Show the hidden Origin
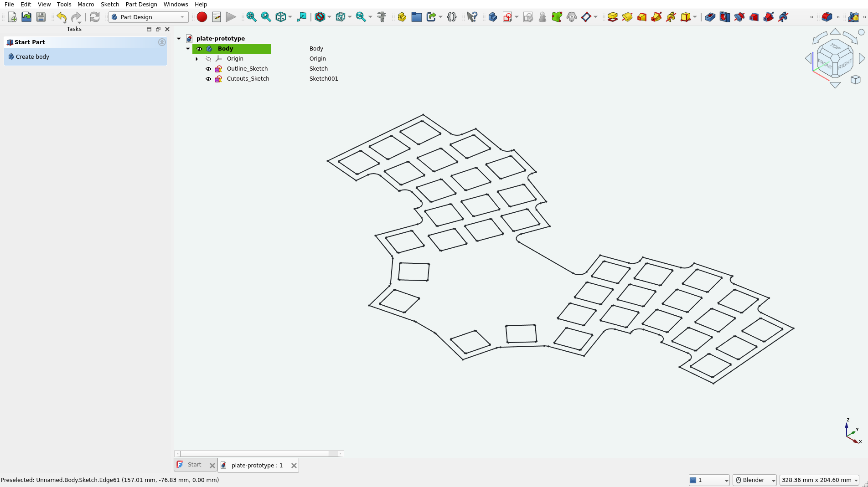 [x=208, y=59]
